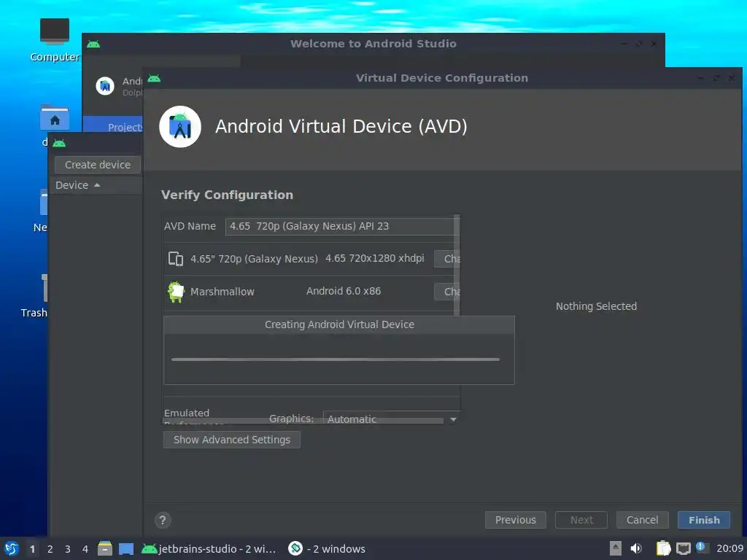Click '4.65 720x1280 xhdpi' text
Viewport: 747px width, 560px height.
pos(374,258)
